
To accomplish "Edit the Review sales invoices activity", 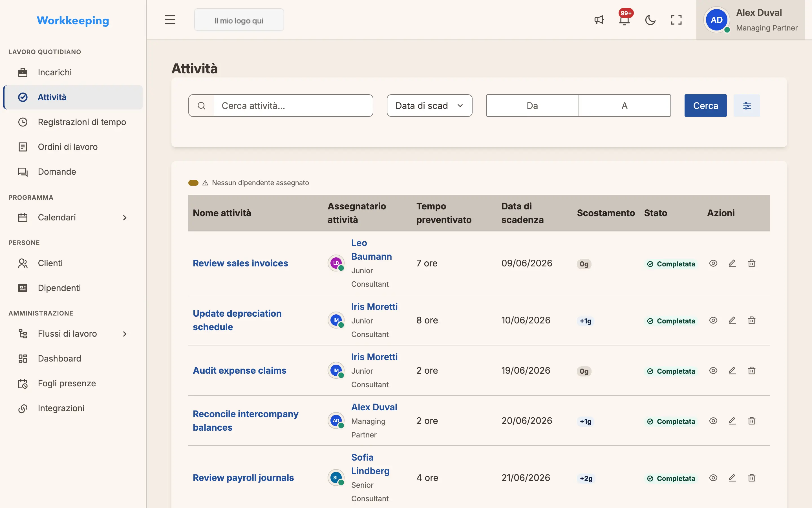I will pos(732,263).
